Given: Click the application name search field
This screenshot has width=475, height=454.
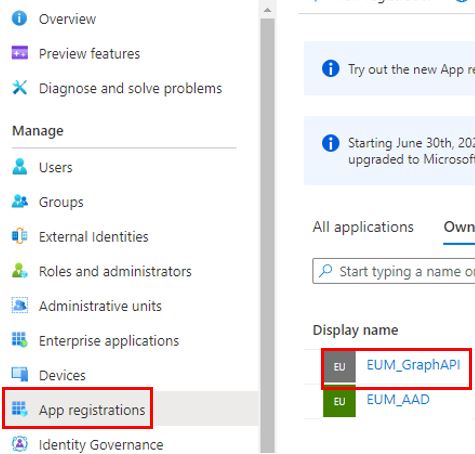Looking at the screenshot, I should pyautogui.click(x=394, y=271).
